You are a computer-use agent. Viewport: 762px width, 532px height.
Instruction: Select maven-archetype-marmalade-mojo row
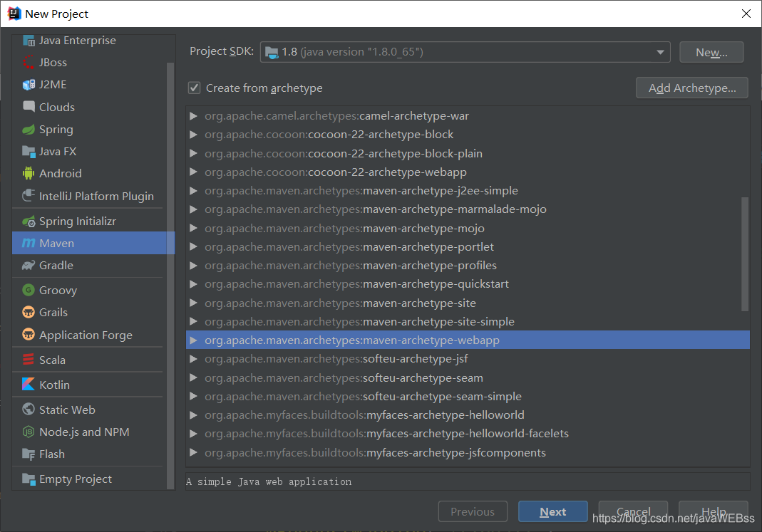[x=468, y=209]
